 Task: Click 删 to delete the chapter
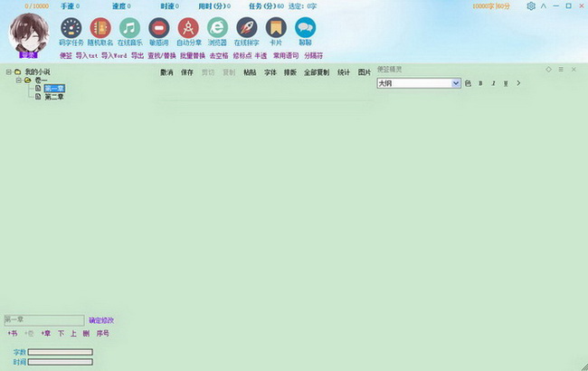click(x=86, y=333)
